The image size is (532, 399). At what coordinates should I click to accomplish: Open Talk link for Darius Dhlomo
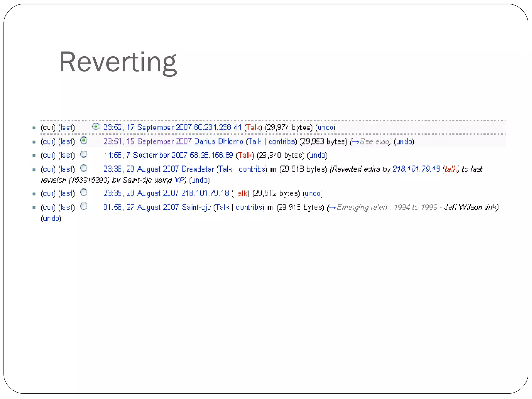pos(255,141)
